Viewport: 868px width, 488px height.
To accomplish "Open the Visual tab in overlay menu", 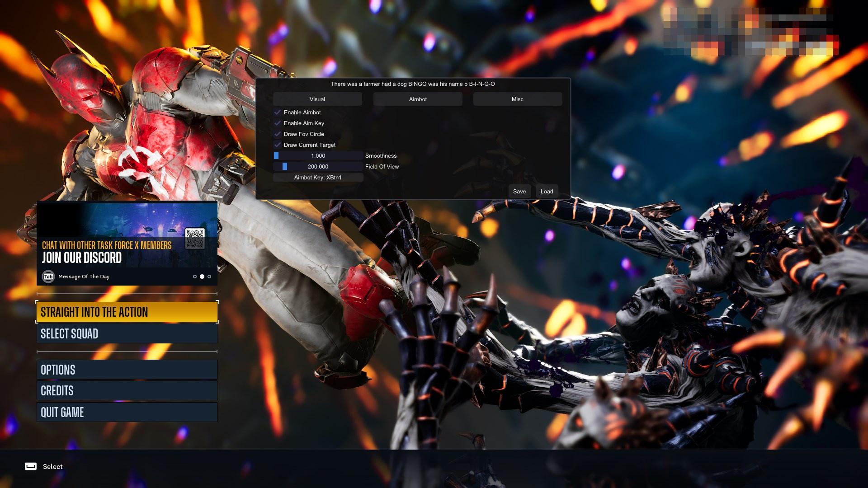I will [317, 99].
